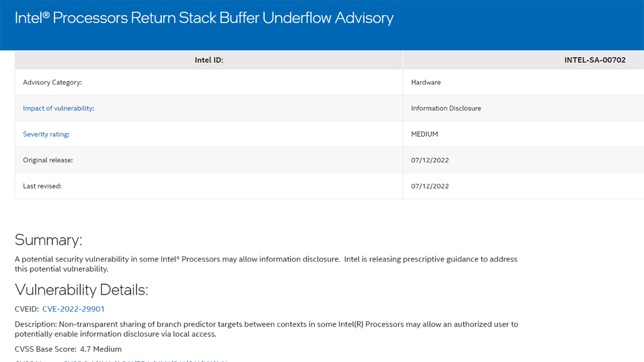Follow the "Severity rating" link
Viewport: 644px width, 362px height.
[45, 134]
